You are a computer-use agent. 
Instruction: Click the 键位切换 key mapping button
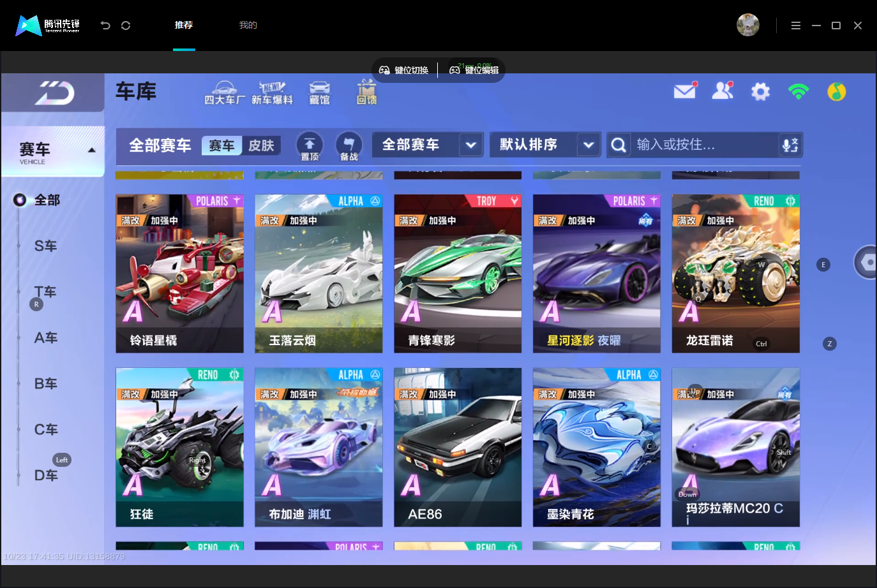point(404,70)
